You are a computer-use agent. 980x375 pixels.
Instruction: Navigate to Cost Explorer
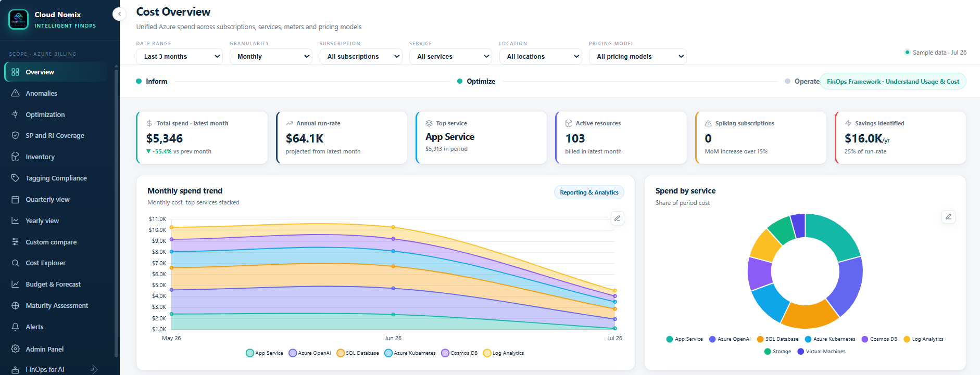[56, 263]
